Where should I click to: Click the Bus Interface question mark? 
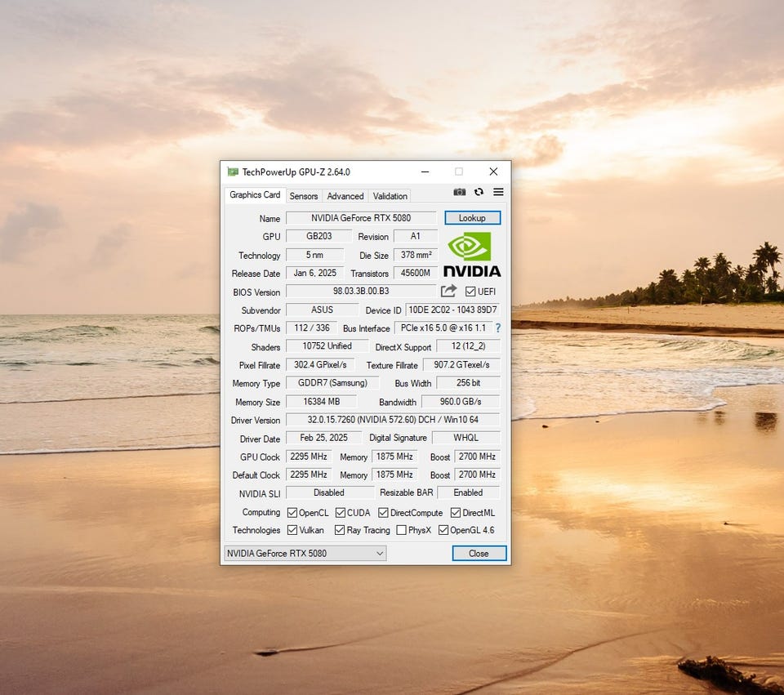tap(497, 327)
